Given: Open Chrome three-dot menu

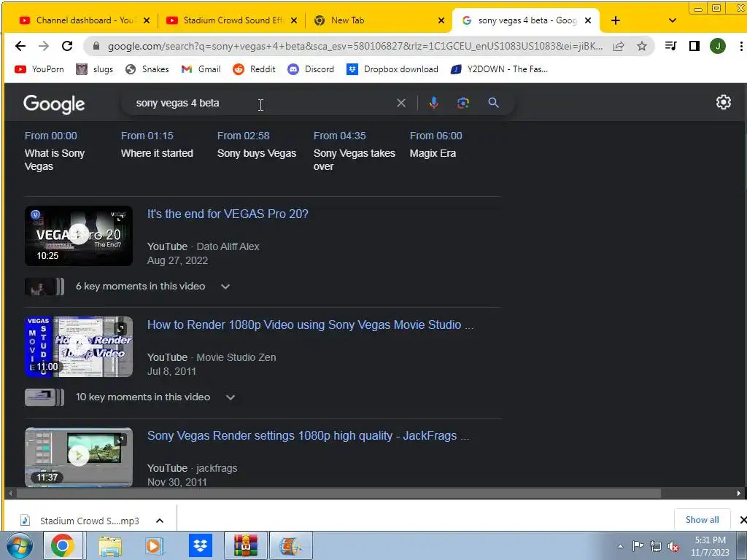Looking at the screenshot, I should (741, 46).
